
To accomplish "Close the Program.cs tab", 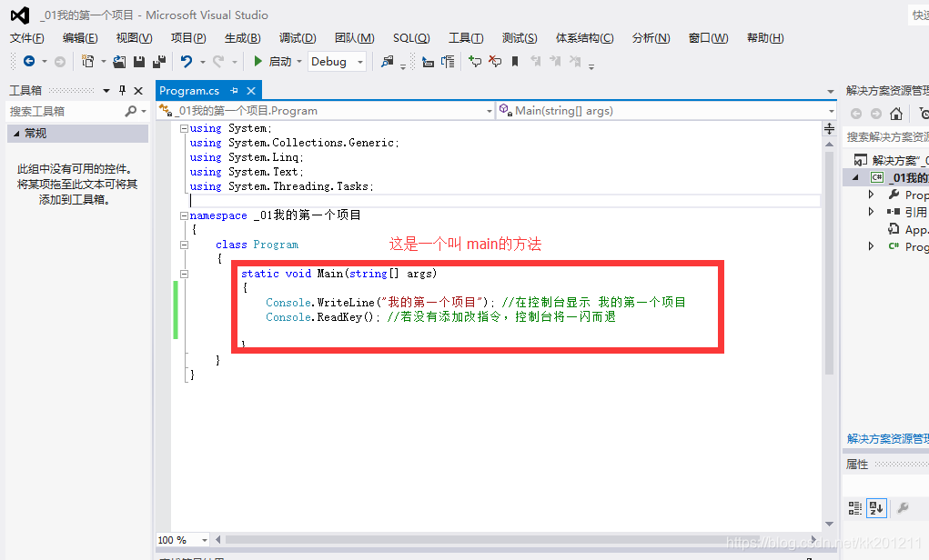I will click(251, 91).
